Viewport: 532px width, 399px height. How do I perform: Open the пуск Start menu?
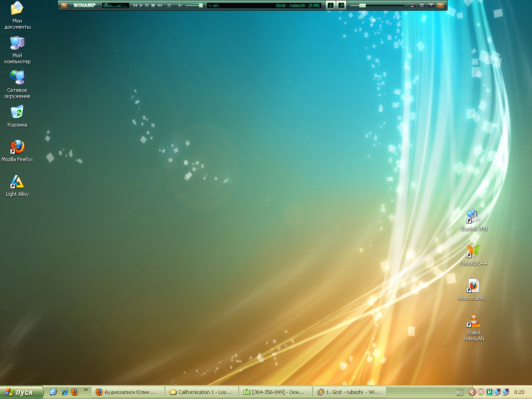[21, 392]
